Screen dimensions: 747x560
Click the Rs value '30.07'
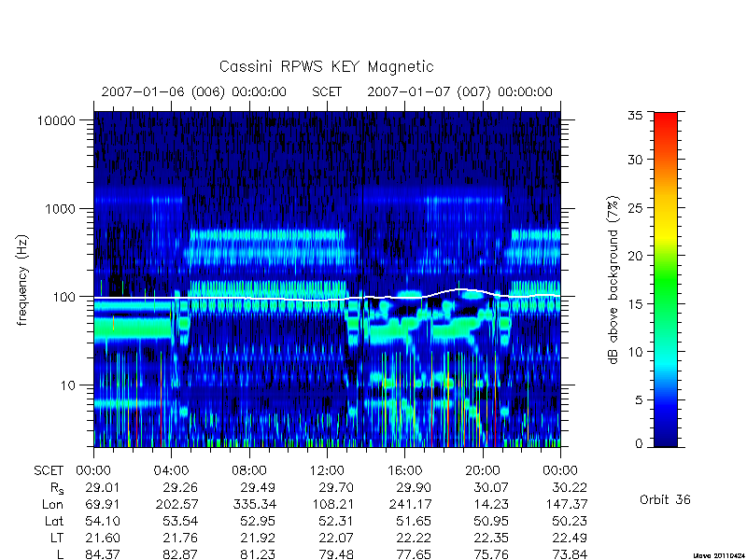tap(491, 487)
